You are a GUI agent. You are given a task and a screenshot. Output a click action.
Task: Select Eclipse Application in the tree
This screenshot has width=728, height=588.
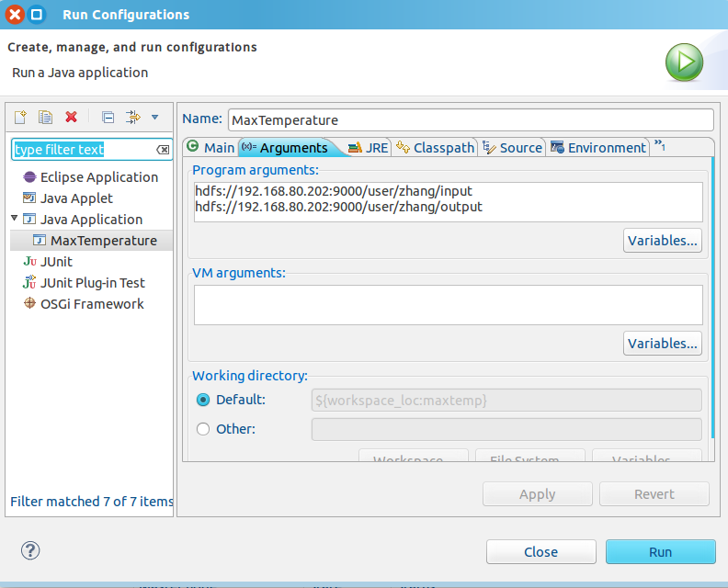(98, 177)
